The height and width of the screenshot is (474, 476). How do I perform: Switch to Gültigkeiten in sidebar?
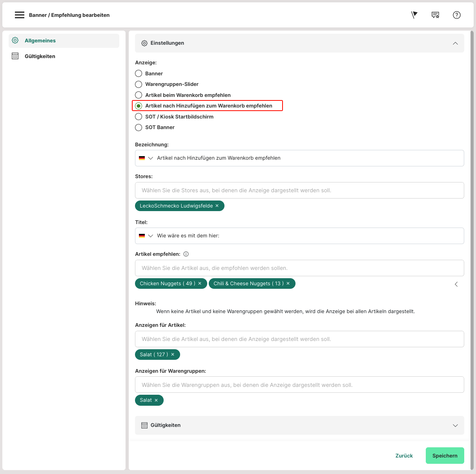(x=40, y=56)
